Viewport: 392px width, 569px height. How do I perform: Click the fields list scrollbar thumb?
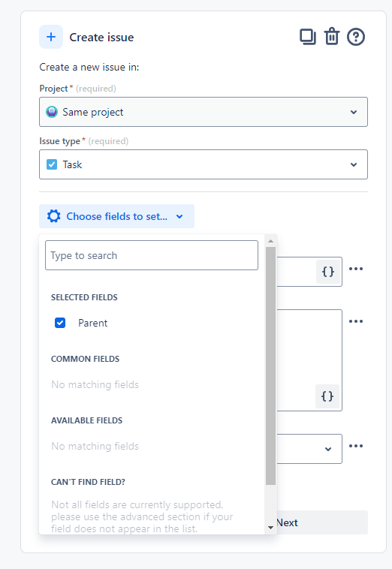tap(270, 366)
